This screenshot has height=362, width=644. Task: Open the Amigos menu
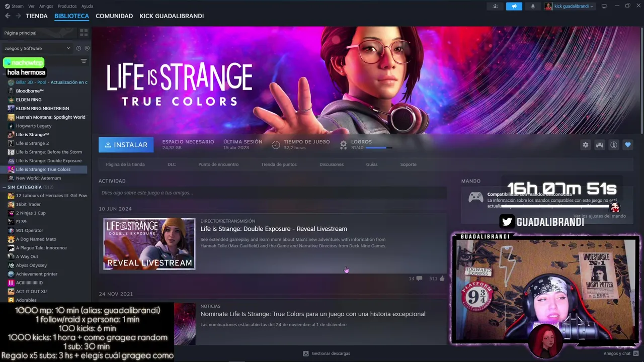[x=46, y=6]
